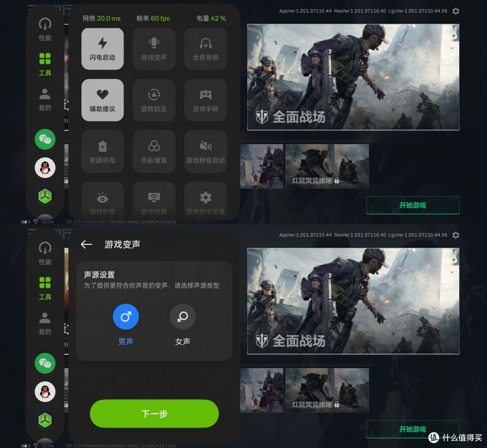This screenshot has width=487, height=448.
Task: Select 红鼠窝竞技场 card in lower game screen
Action: tap(327, 390)
